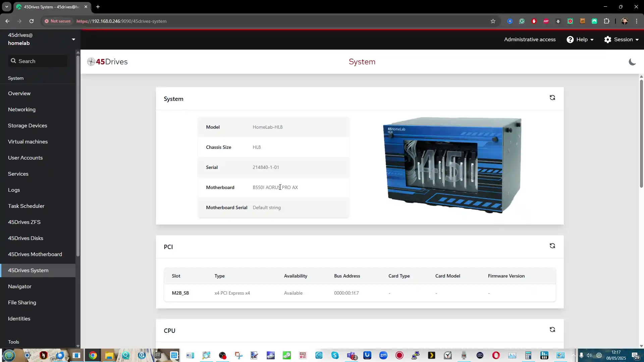The image size is (644, 362).
Task: Refresh the CPU card data
Action: (x=552, y=329)
